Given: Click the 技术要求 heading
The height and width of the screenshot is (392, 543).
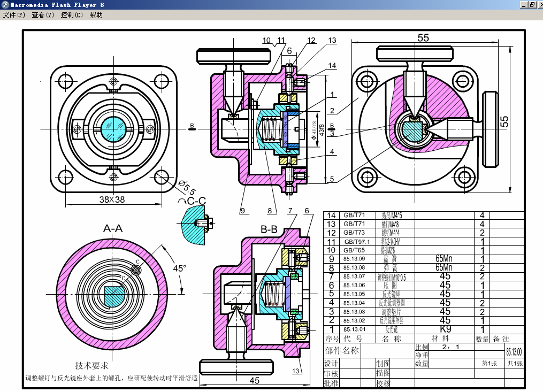Looking at the screenshot, I should click(91, 366).
